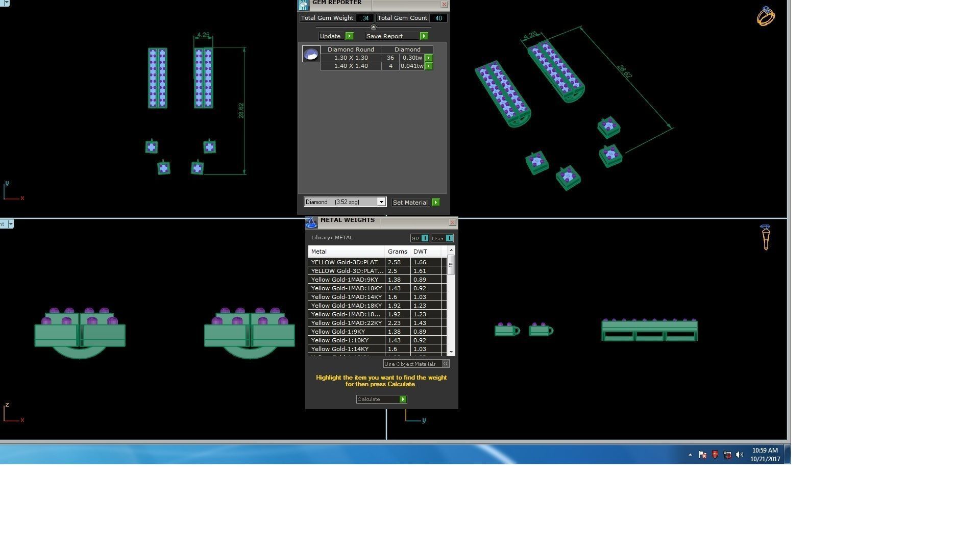This screenshot has height=551, width=980.
Task: Click the Action Center flag tray icon
Action: tap(703, 455)
